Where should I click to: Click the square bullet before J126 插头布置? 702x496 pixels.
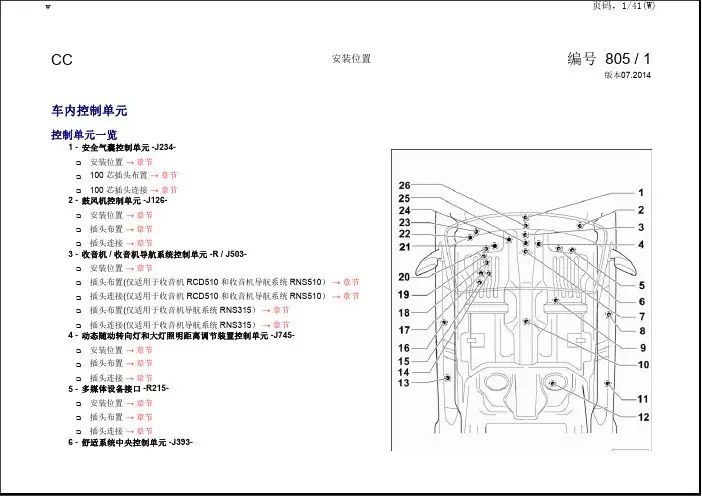(79, 229)
